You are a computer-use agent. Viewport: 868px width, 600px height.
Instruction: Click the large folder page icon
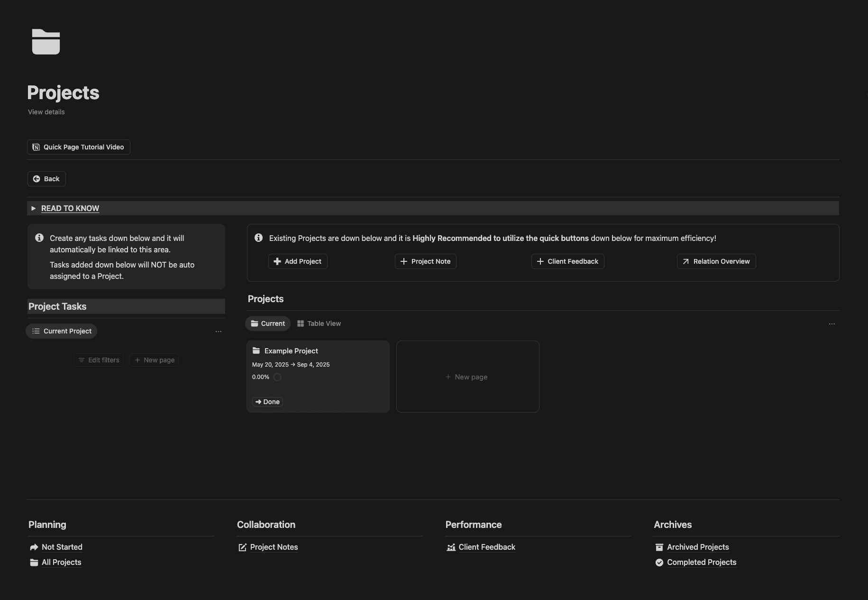pos(46,42)
